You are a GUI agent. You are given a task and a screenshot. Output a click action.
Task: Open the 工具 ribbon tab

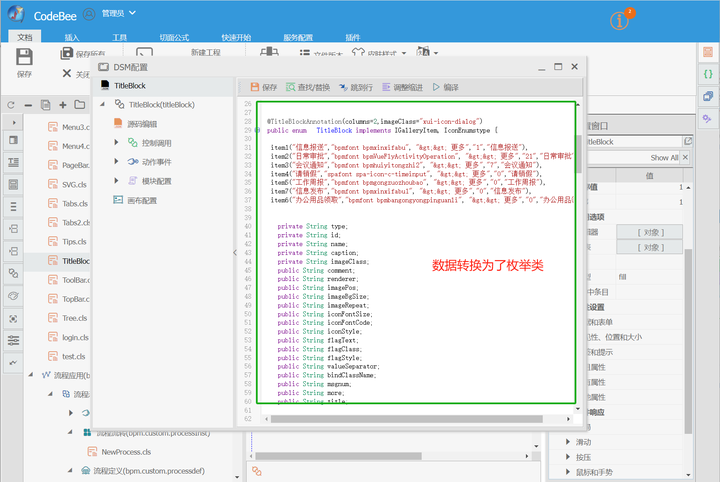[x=119, y=37]
